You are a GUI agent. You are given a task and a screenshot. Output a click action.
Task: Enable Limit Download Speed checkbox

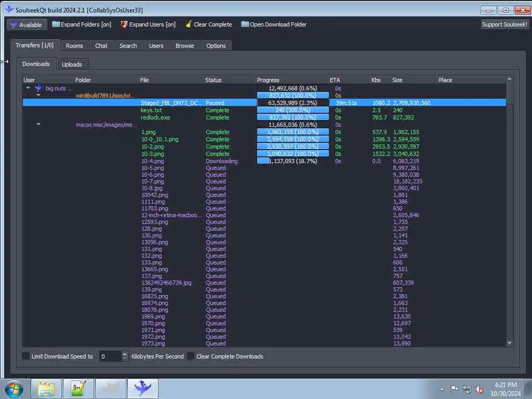(26, 356)
